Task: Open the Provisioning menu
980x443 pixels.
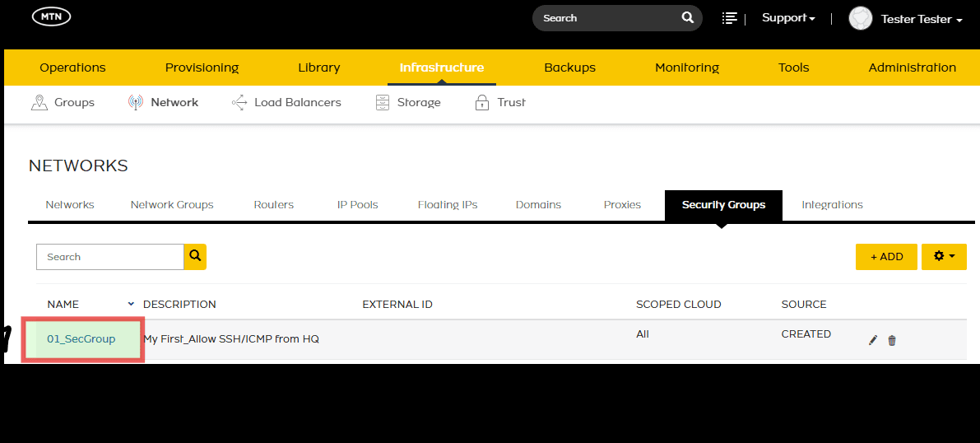Action: [x=202, y=68]
